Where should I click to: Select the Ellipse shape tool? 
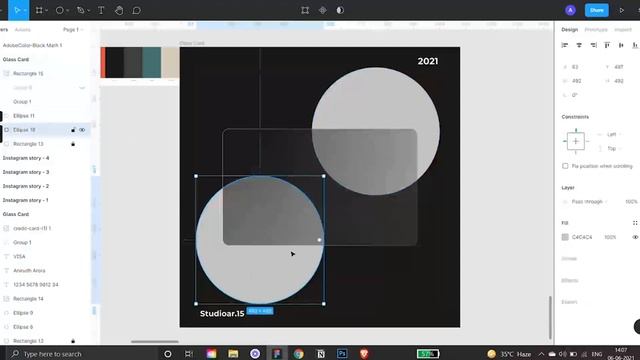[60, 10]
